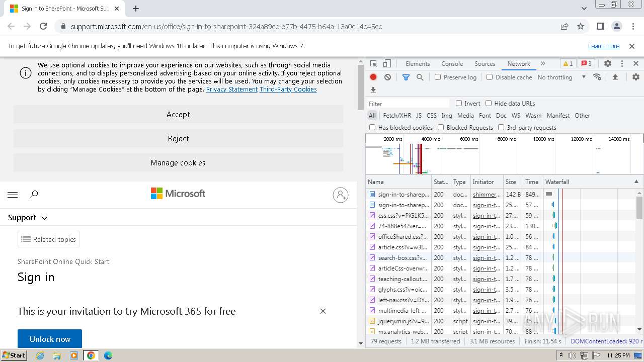Switch to Elements tab
Viewport: 644px width, 362px height.
(x=418, y=64)
